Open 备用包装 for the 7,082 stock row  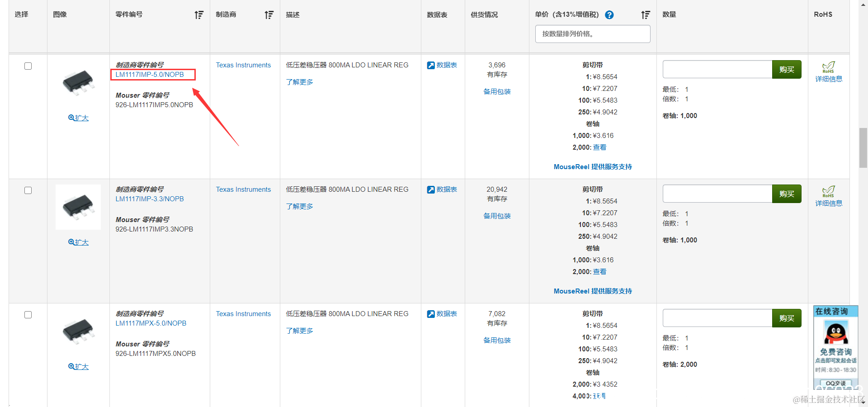tap(497, 340)
